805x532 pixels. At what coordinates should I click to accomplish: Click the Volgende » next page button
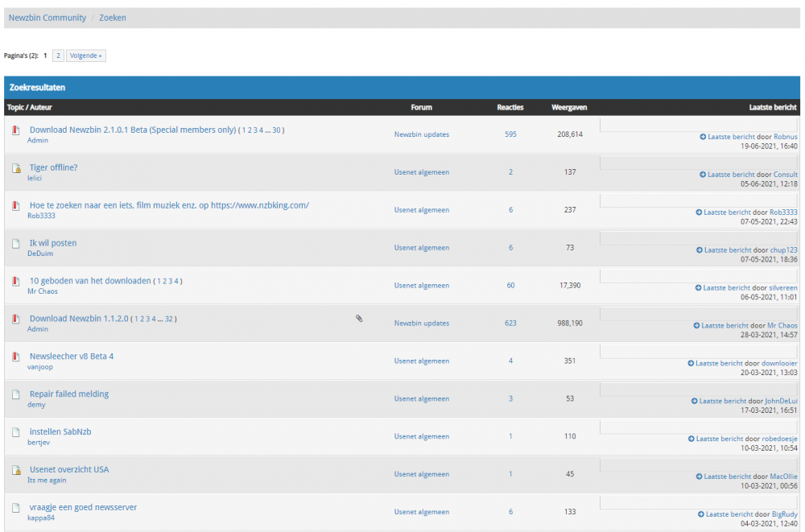pos(86,56)
